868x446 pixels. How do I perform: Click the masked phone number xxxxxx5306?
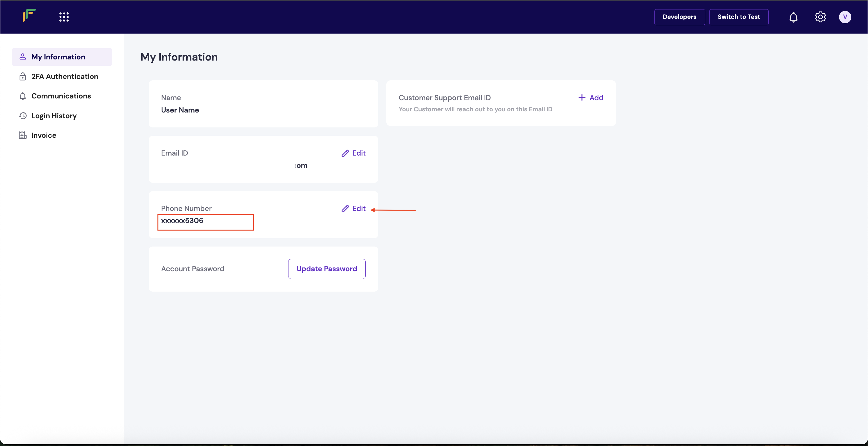tap(182, 221)
